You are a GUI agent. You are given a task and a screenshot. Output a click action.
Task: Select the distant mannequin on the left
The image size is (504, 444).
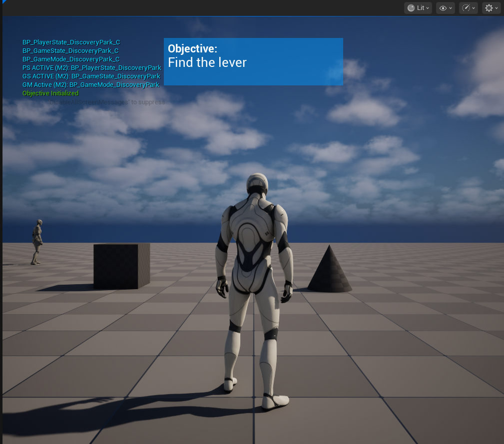pyautogui.click(x=37, y=242)
